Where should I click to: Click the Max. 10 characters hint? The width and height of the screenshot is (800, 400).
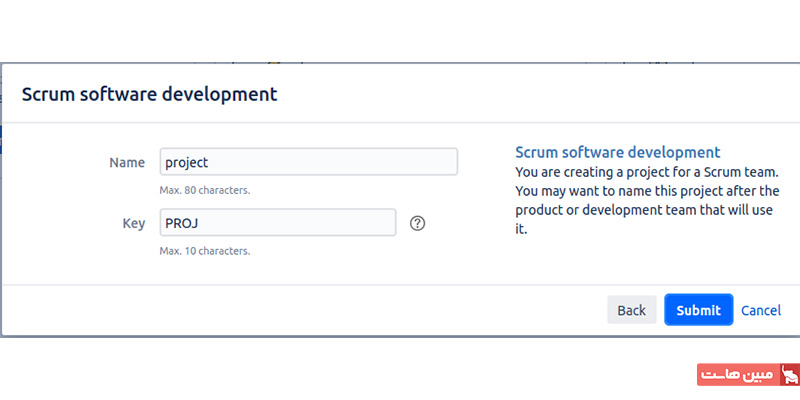point(205,251)
